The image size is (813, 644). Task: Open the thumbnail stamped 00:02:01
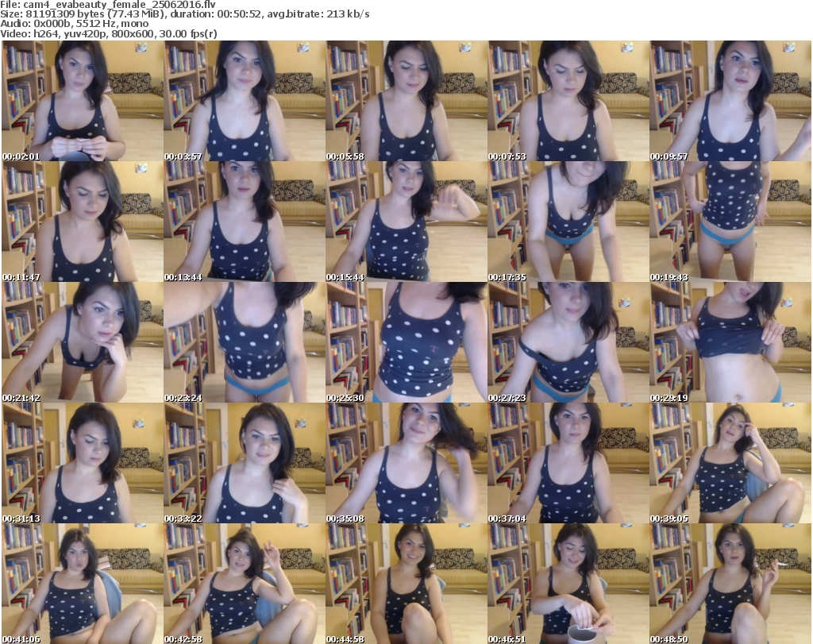(83, 101)
